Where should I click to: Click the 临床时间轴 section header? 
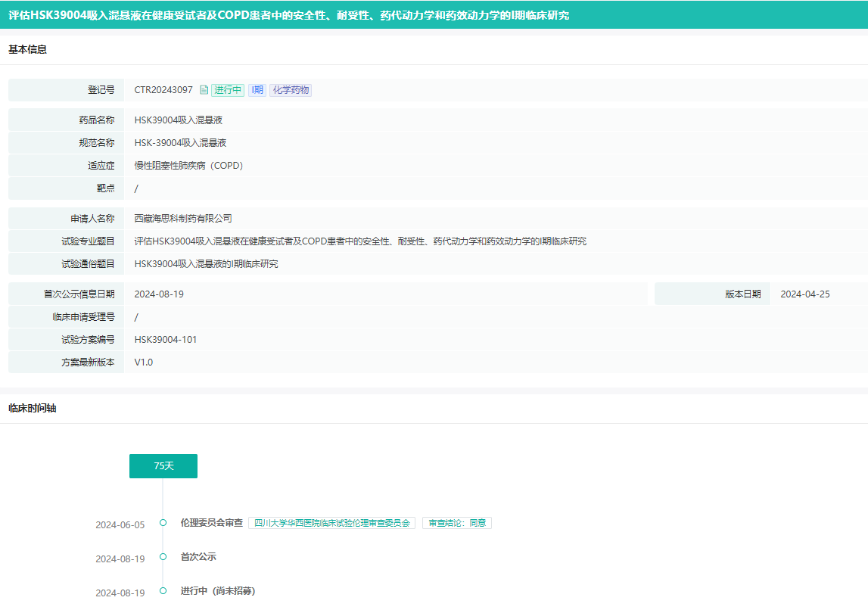(x=32, y=409)
